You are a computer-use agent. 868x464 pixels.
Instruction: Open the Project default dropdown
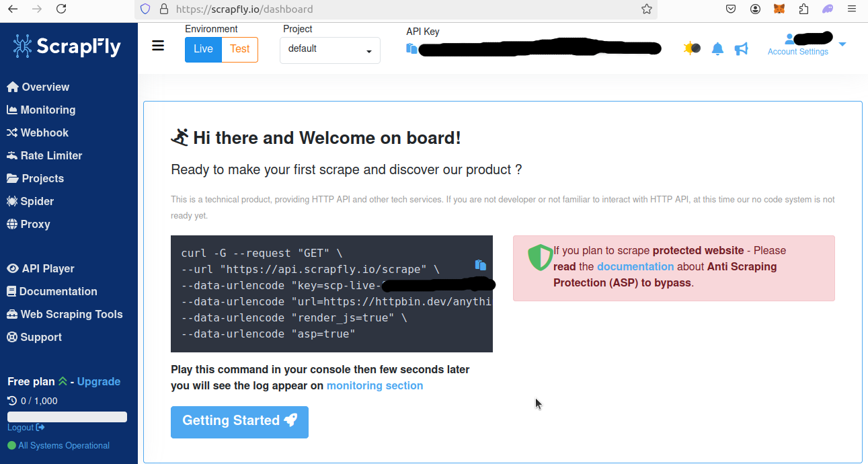click(x=330, y=50)
